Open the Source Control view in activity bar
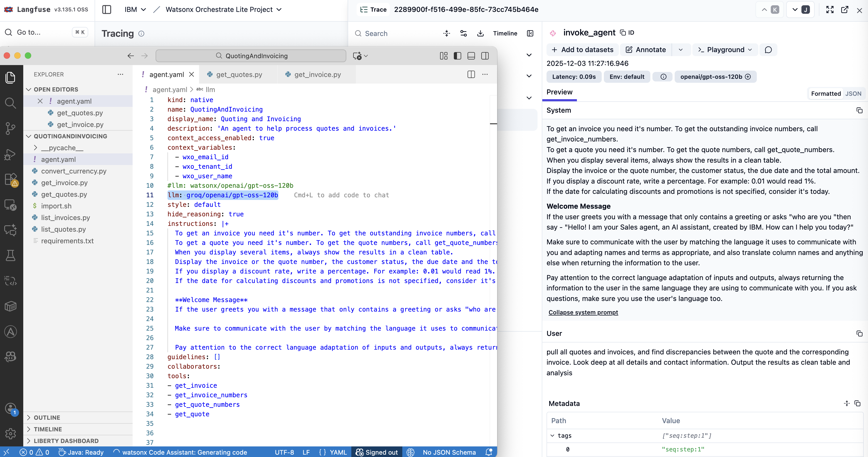This screenshot has width=868, height=457. tap(11, 128)
